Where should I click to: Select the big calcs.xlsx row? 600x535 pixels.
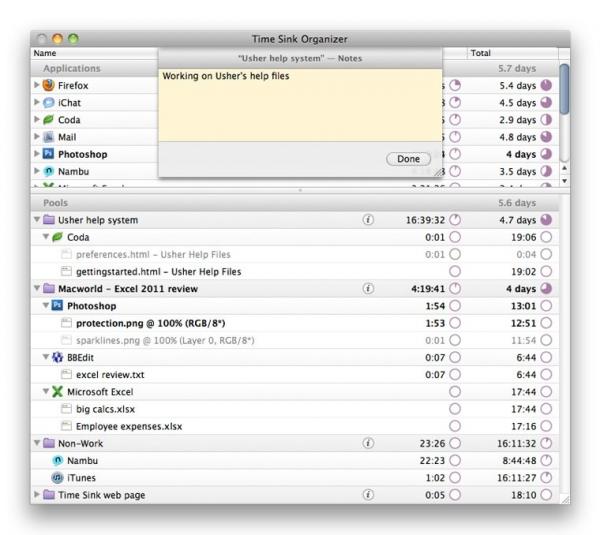click(295, 409)
